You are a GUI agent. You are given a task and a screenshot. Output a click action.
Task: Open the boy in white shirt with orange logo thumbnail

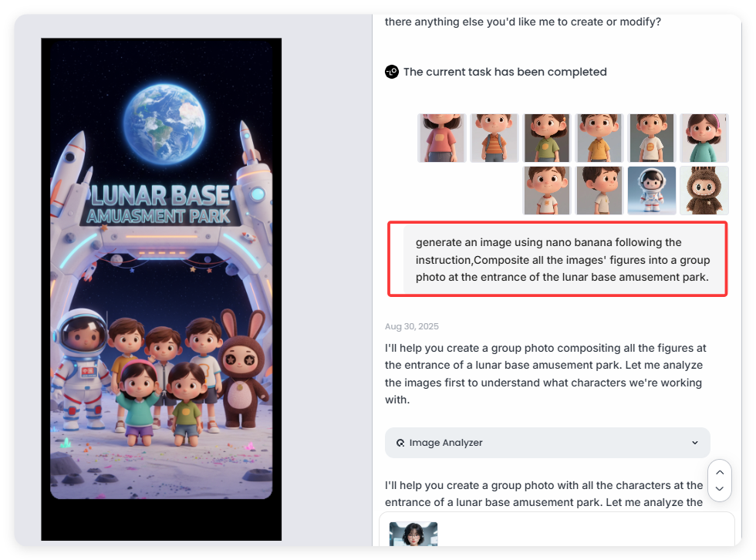click(652, 138)
